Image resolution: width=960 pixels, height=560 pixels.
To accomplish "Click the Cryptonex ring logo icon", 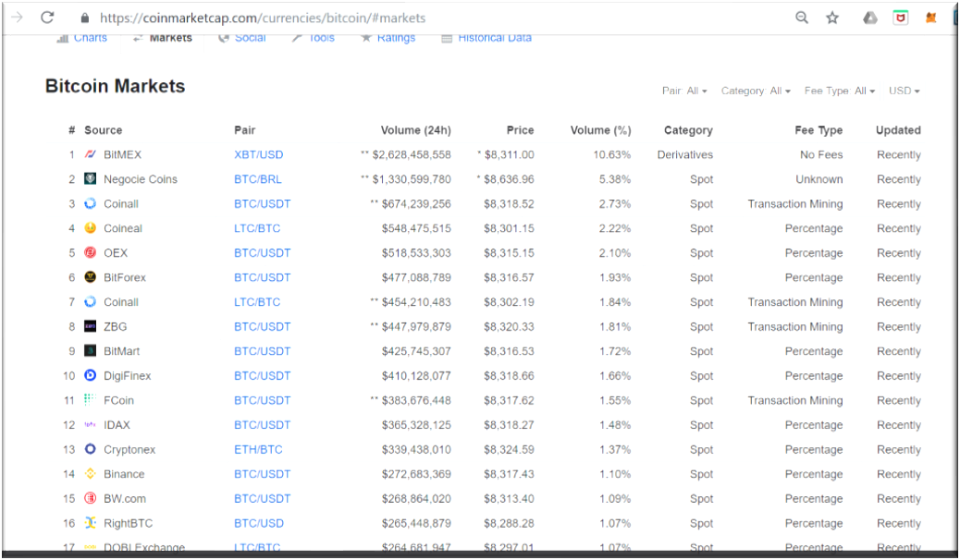I will (90, 448).
